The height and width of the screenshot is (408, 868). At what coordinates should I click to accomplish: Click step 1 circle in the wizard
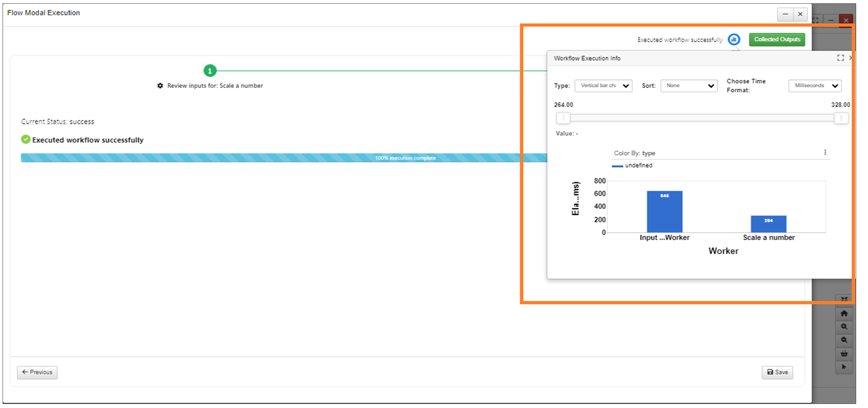coord(210,71)
